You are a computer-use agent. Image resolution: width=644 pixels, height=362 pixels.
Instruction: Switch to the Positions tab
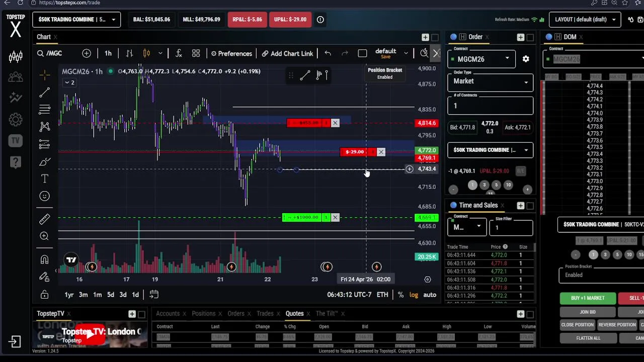click(203, 314)
